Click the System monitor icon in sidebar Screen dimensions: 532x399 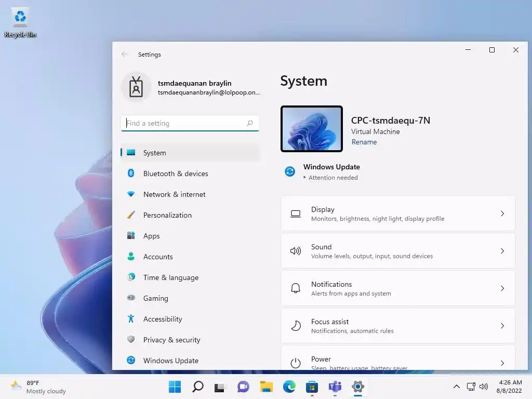click(x=131, y=153)
